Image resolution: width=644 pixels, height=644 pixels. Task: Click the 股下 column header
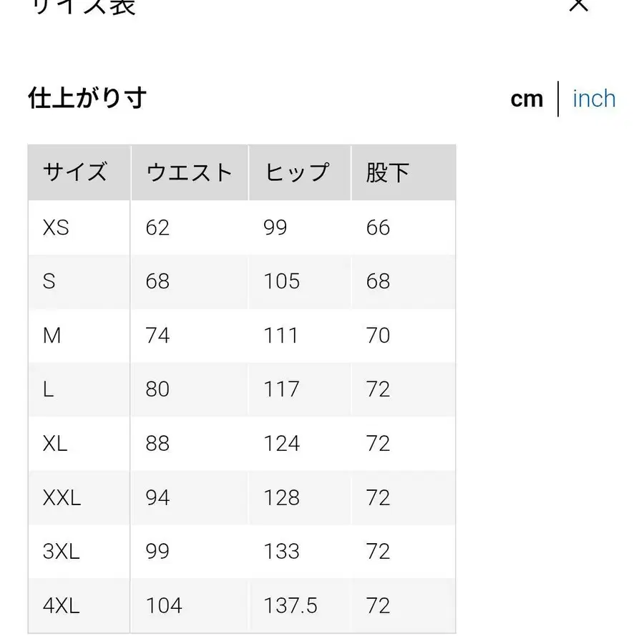386,172
